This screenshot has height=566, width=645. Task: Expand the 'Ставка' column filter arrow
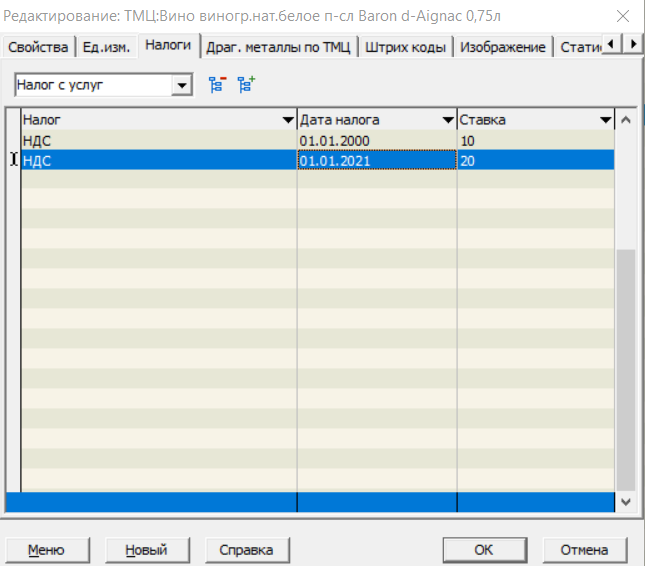[x=605, y=120]
